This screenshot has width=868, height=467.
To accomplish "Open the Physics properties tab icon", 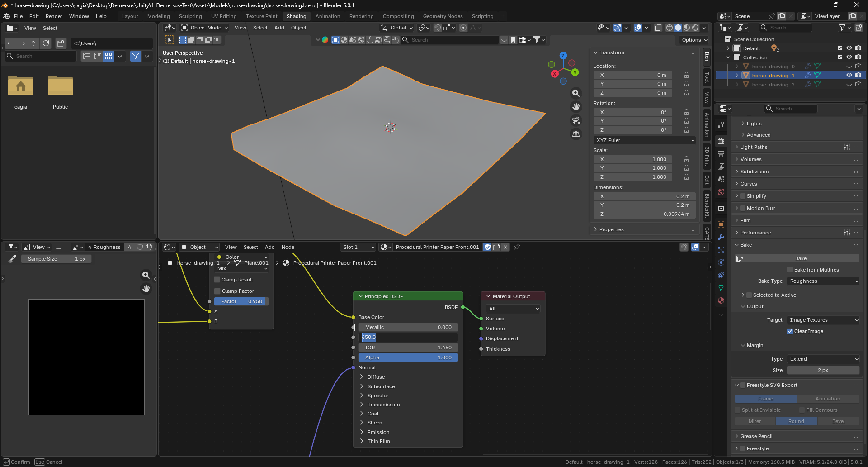I will point(721,262).
